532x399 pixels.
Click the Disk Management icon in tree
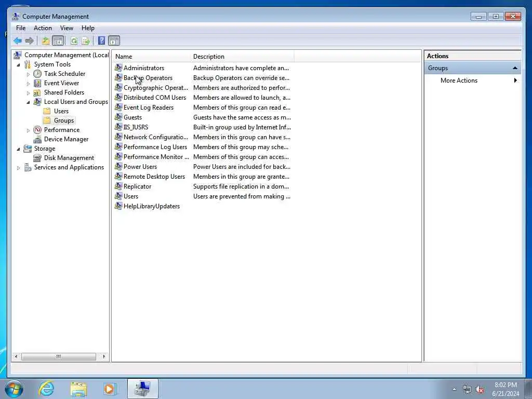pos(37,158)
